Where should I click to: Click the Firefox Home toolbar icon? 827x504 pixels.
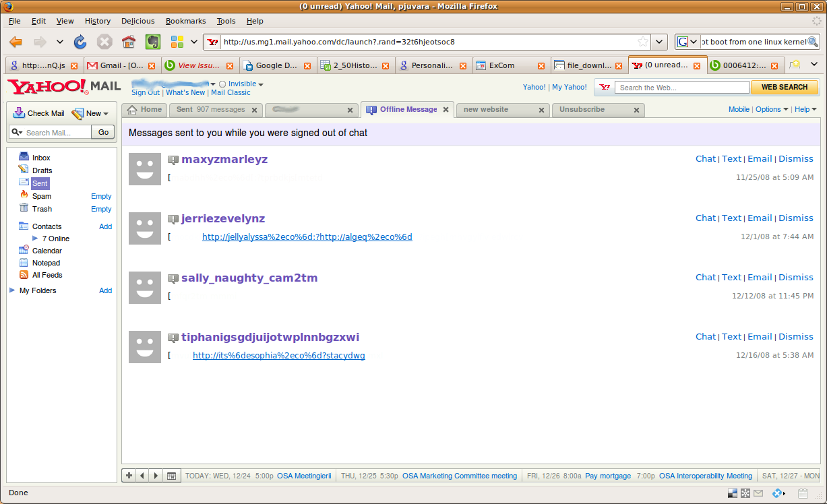(x=128, y=42)
